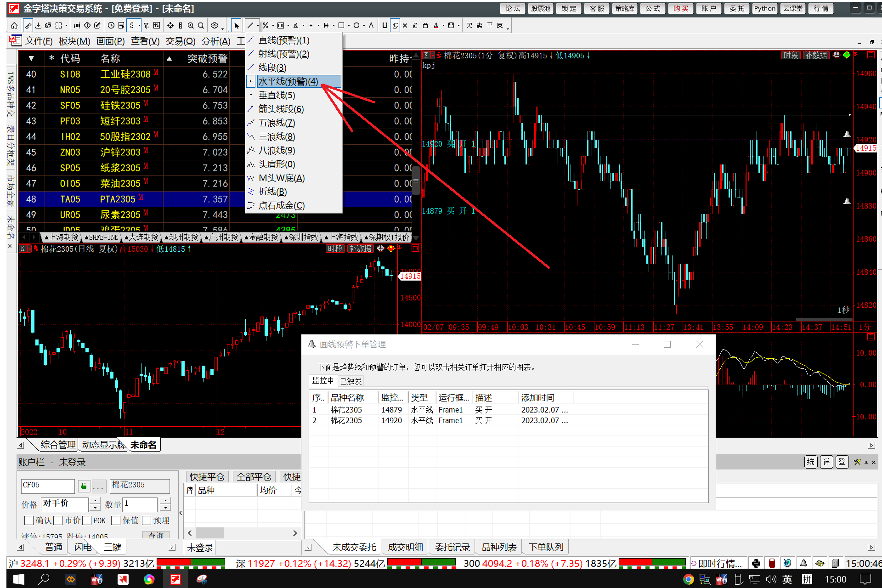Click the 股票池 button
Image resolution: width=882 pixels, height=588 pixels.
click(540, 9)
